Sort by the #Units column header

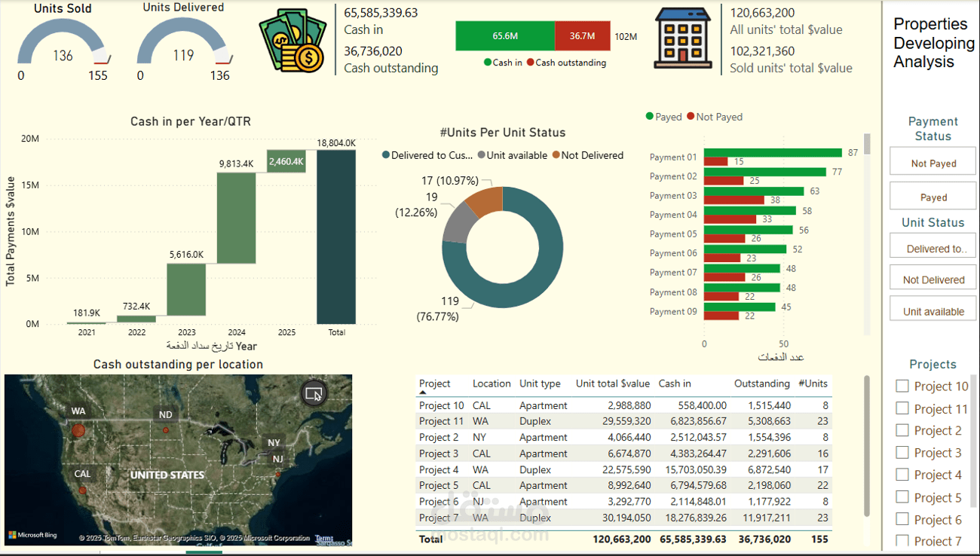(x=813, y=383)
